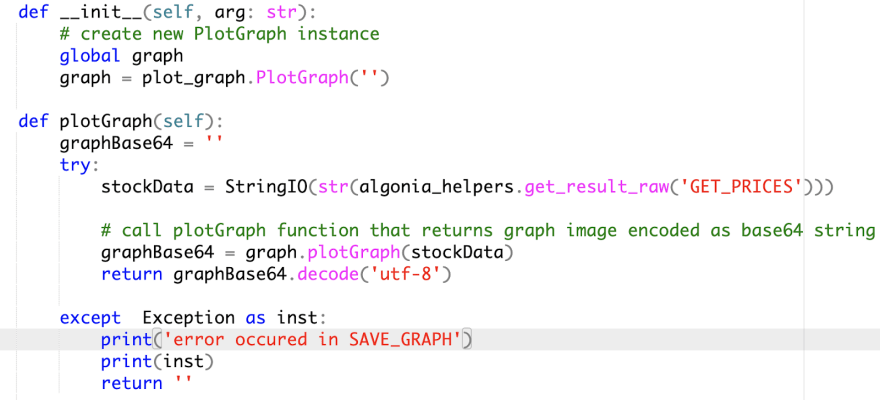The height and width of the screenshot is (400, 880).
Task: Click the 'plotGraph' name in 'def plotGraph(self)'
Action: (x=105, y=121)
